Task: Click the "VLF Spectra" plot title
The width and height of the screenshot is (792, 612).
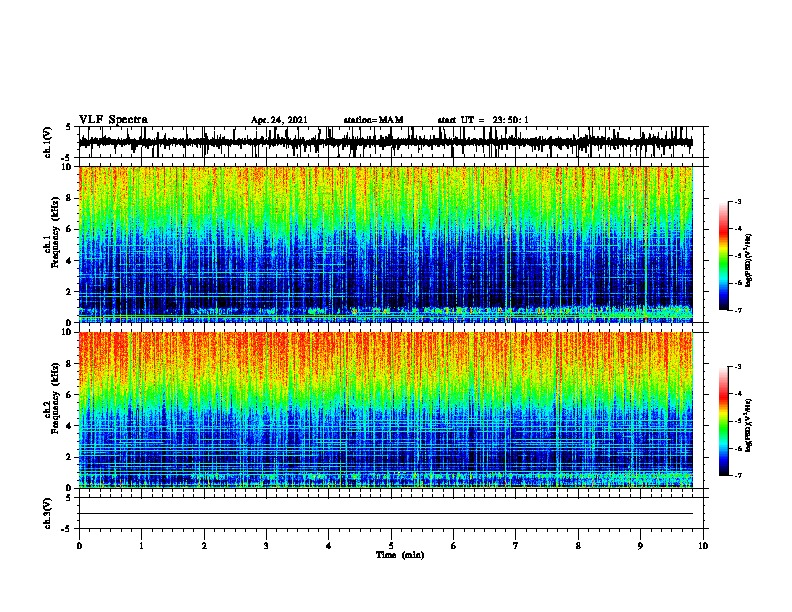Action: click(x=113, y=120)
